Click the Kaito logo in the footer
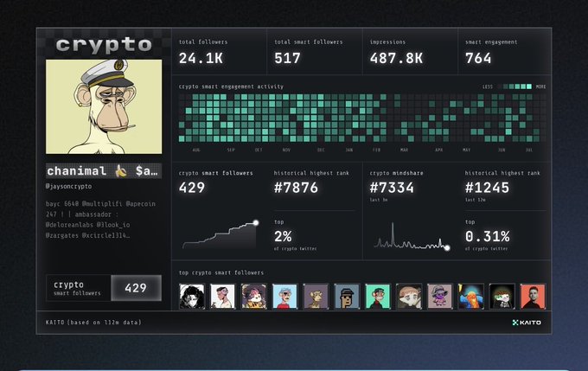Viewport: 588px width, 371px height. (x=527, y=323)
